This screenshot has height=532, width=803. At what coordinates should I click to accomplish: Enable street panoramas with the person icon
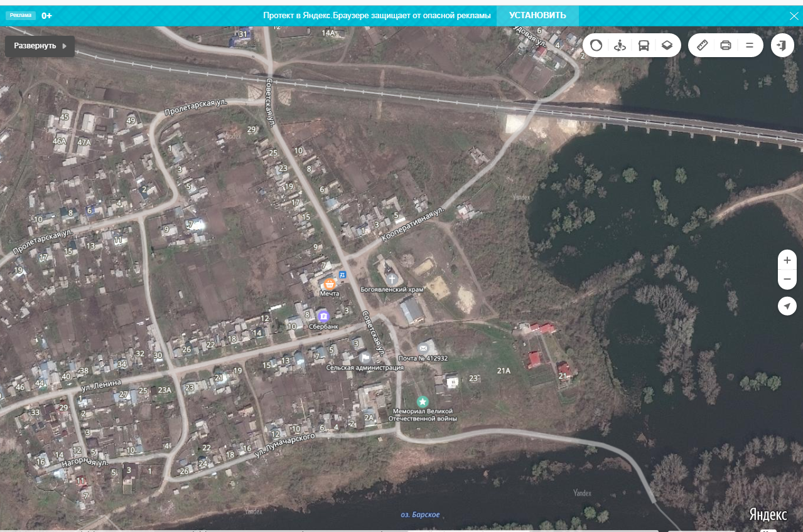click(x=620, y=45)
